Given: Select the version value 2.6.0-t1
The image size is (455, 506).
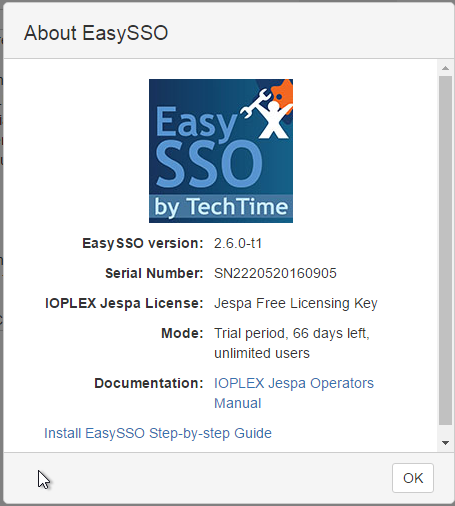Looking at the screenshot, I should [x=238, y=243].
